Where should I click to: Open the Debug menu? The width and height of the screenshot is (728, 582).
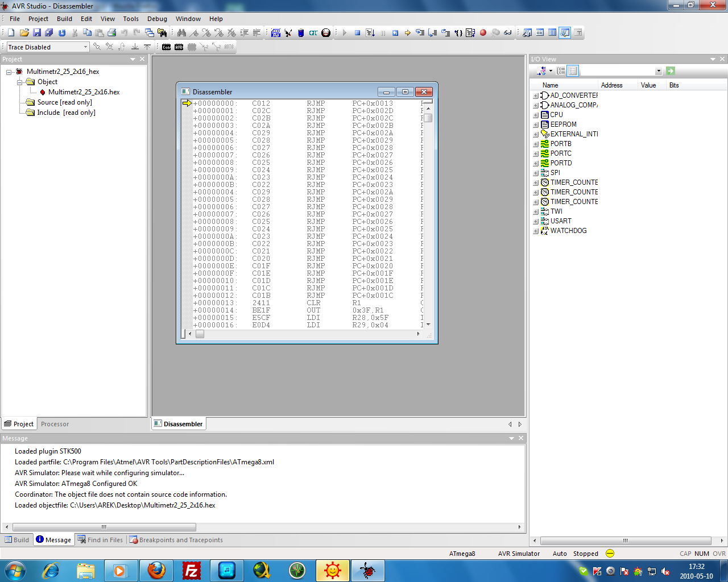[157, 19]
